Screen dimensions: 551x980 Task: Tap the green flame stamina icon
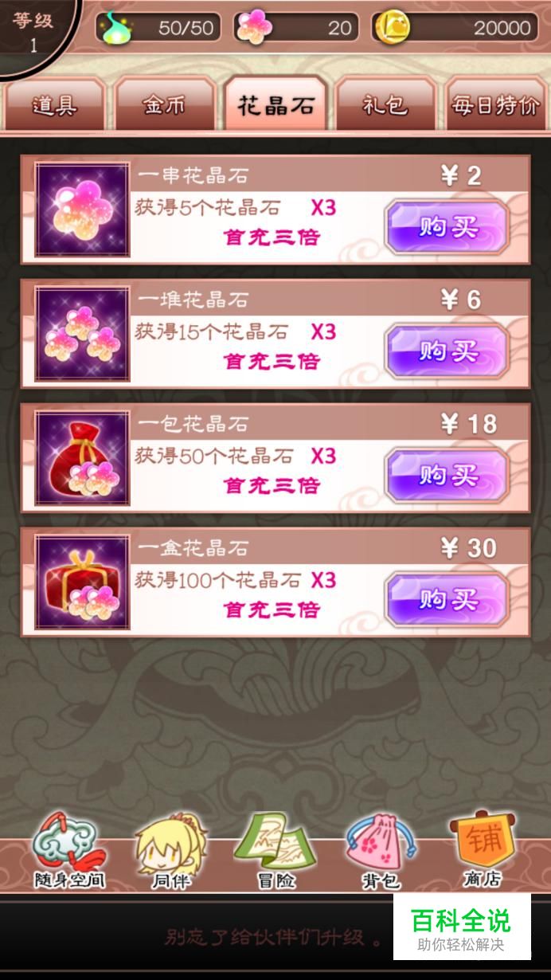tap(116, 28)
